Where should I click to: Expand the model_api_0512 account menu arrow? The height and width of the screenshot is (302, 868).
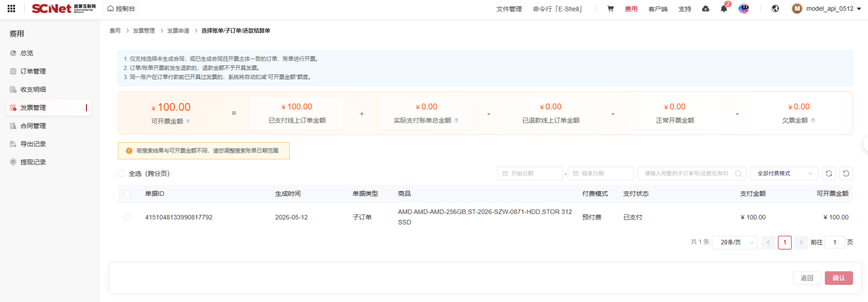[x=859, y=9]
